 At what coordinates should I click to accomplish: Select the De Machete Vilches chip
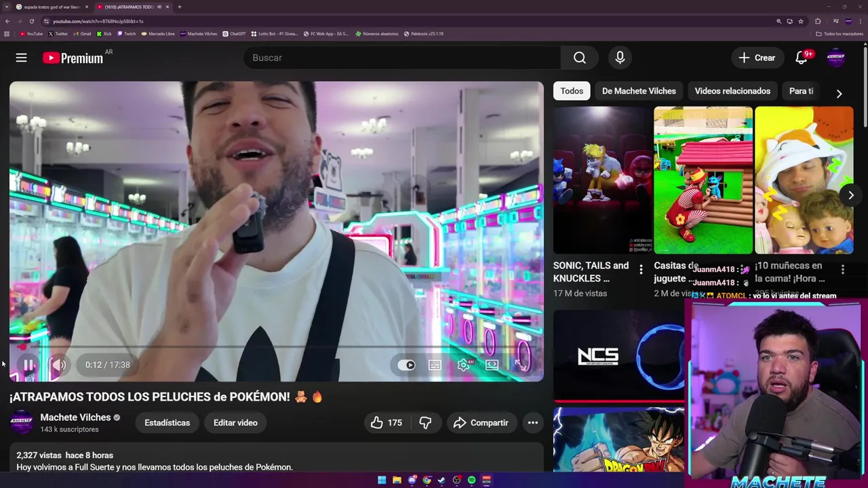coord(639,91)
